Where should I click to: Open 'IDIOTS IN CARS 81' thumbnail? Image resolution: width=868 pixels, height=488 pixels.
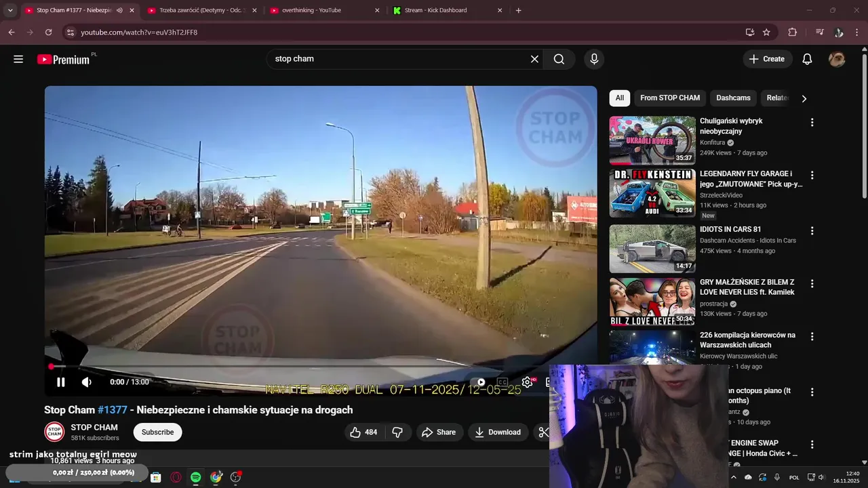(x=652, y=249)
